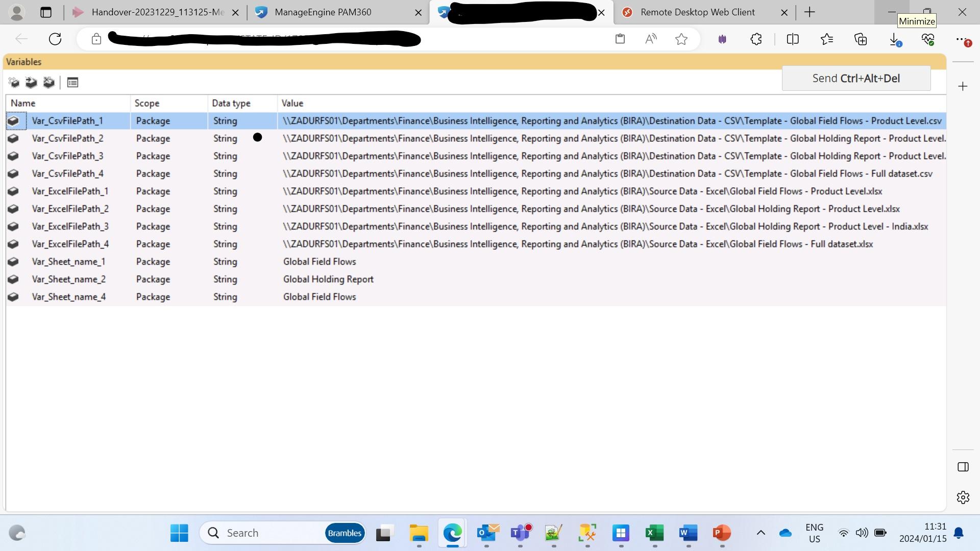Open the browser downloads icon
980x551 pixels.
pos(894,39)
